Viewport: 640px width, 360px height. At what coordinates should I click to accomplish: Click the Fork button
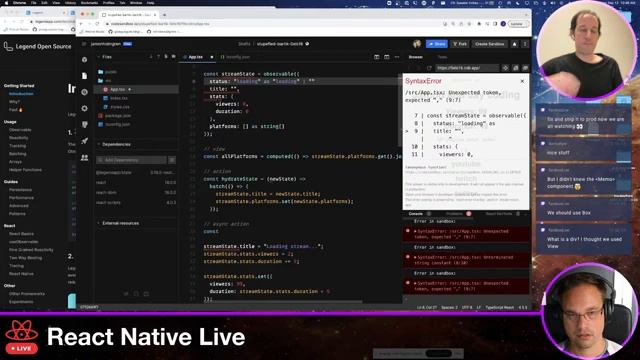(x=460, y=44)
